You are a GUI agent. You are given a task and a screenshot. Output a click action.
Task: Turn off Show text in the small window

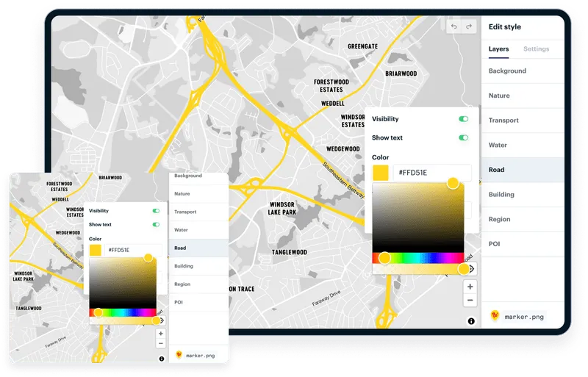click(x=156, y=224)
